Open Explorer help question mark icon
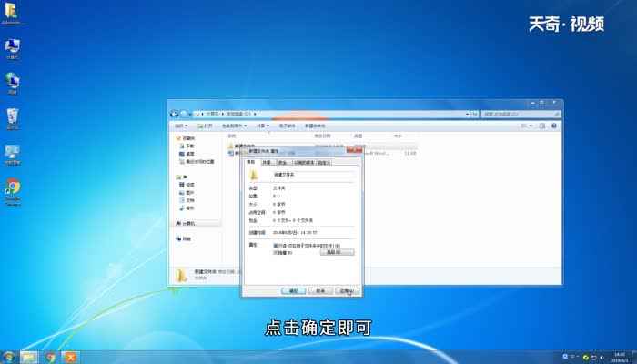 click(553, 126)
